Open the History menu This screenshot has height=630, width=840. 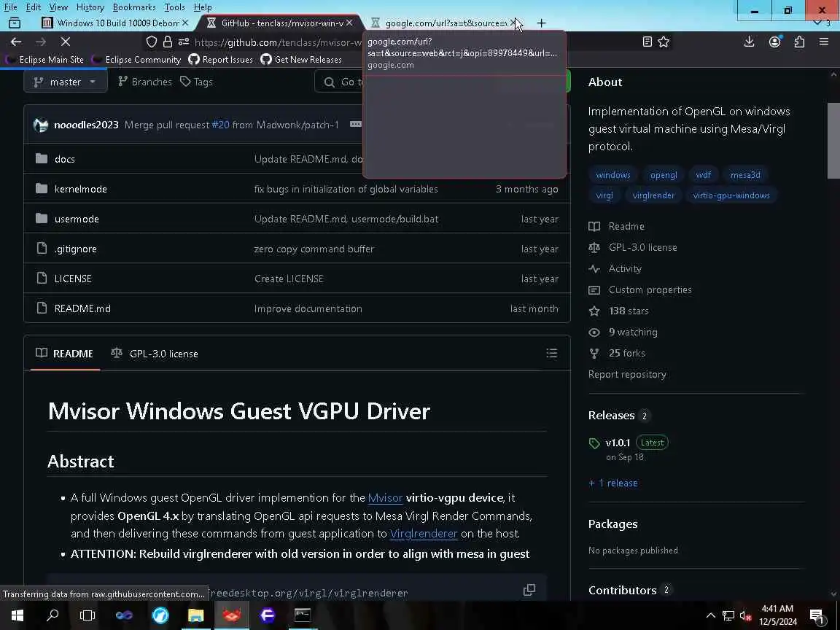pyautogui.click(x=90, y=7)
